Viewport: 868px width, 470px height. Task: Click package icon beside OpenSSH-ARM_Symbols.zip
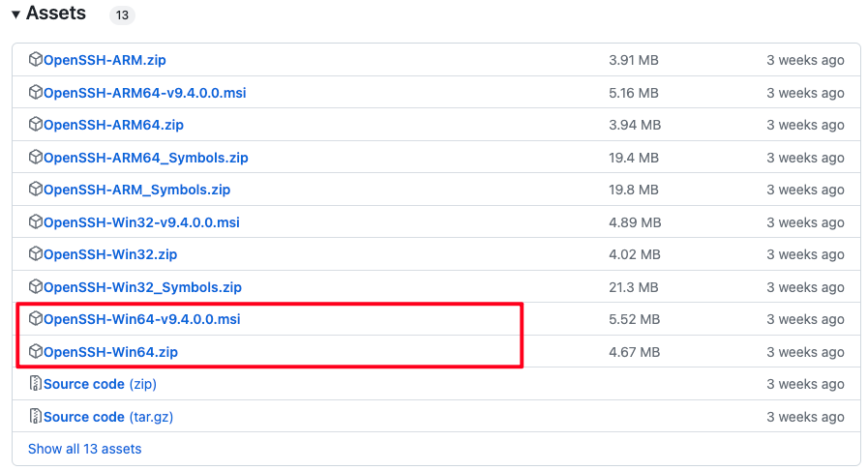click(36, 190)
